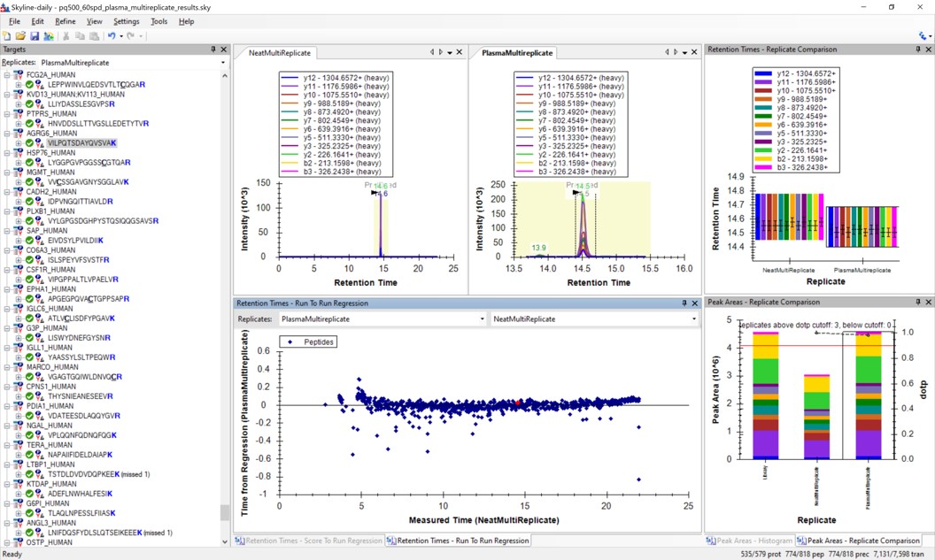This screenshot has height=560, width=935.
Task: Select the PlasmaMultireplicate chromatogram tab
Action: click(517, 53)
